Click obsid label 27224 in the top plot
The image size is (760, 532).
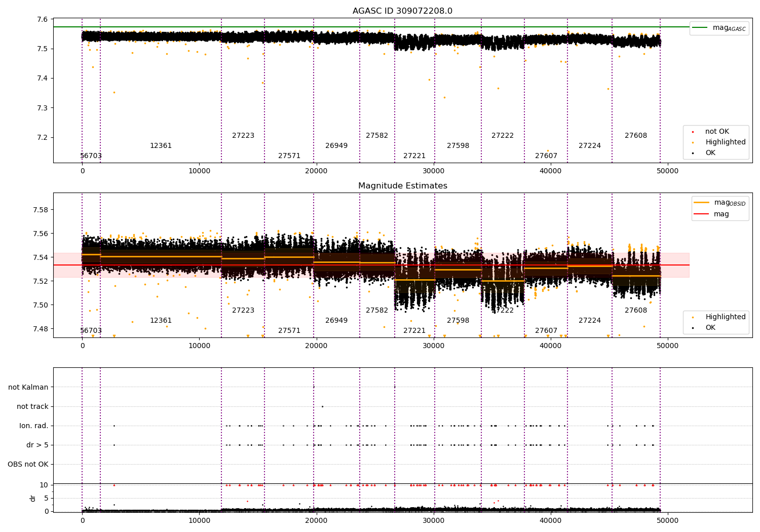coord(590,145)
